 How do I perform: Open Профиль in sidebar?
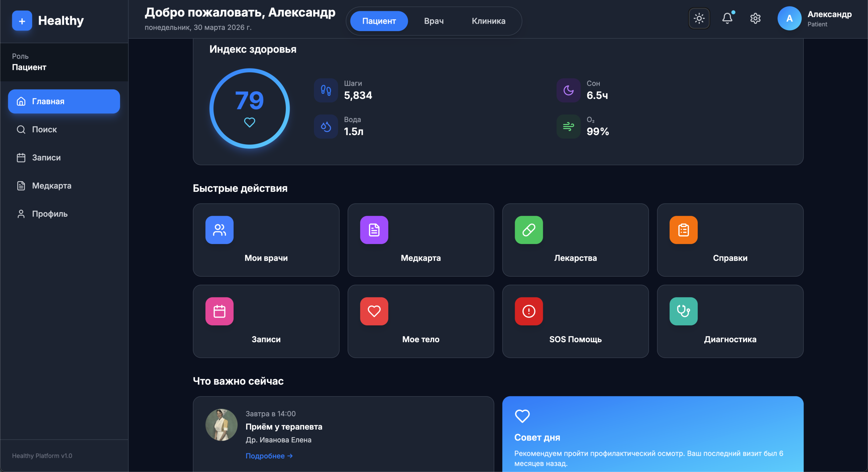pyautogui.click(x=50, y=214)
